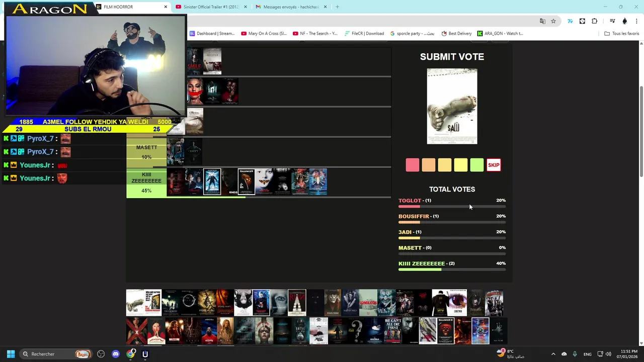This screenshot has width=644, height=362.
Task: Open Best Delivery bookmark
Action: 456,34
